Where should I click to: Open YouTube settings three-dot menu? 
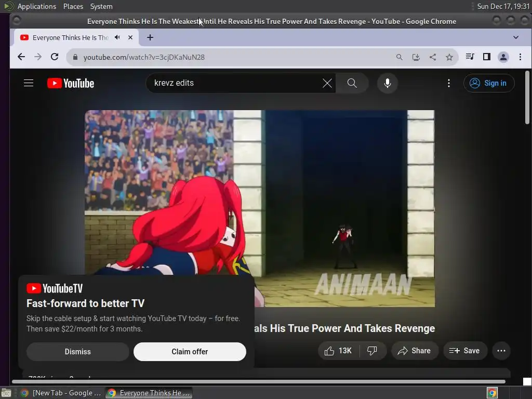click(x=448, y=83)
